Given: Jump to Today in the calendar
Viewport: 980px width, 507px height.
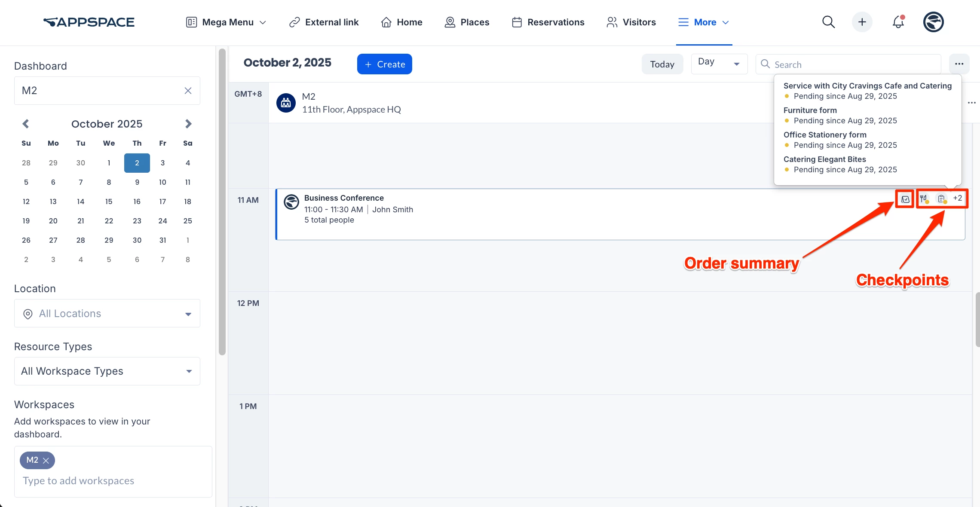Looking at the screenshot, I should [662, 64].
